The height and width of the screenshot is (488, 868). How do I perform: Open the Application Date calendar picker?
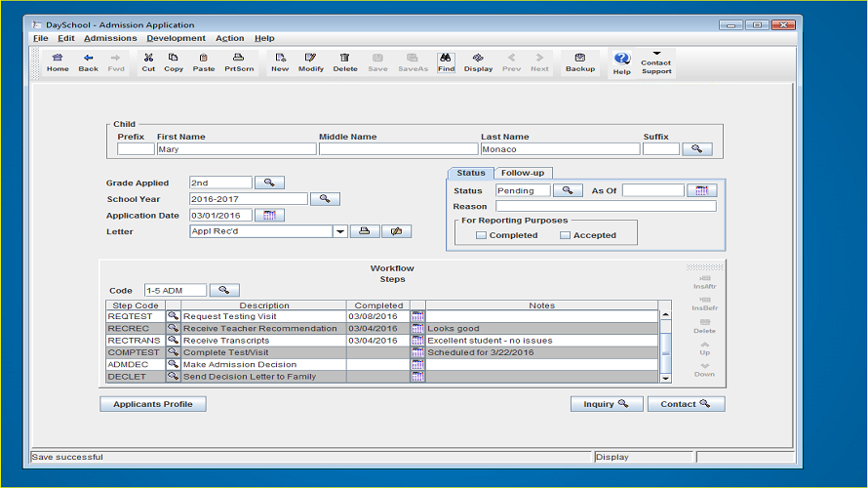[269, 215]
